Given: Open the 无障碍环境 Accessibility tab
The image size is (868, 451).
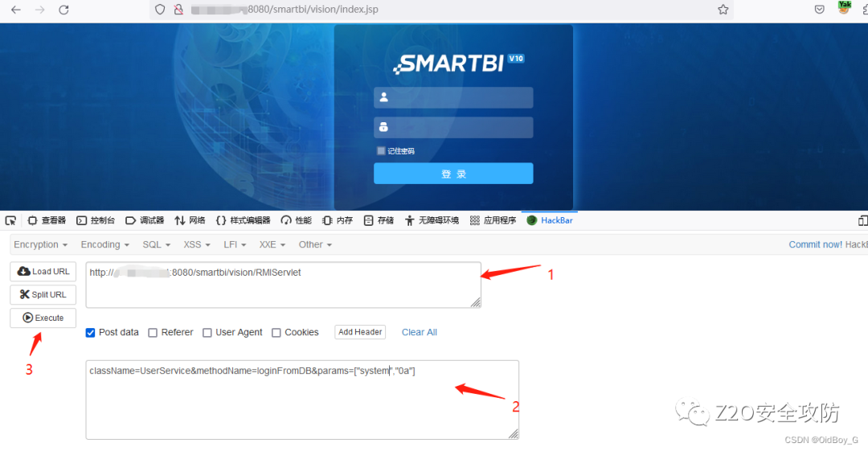Looking at the screenshot, I should pyautogui.click(x=432, y=220).
